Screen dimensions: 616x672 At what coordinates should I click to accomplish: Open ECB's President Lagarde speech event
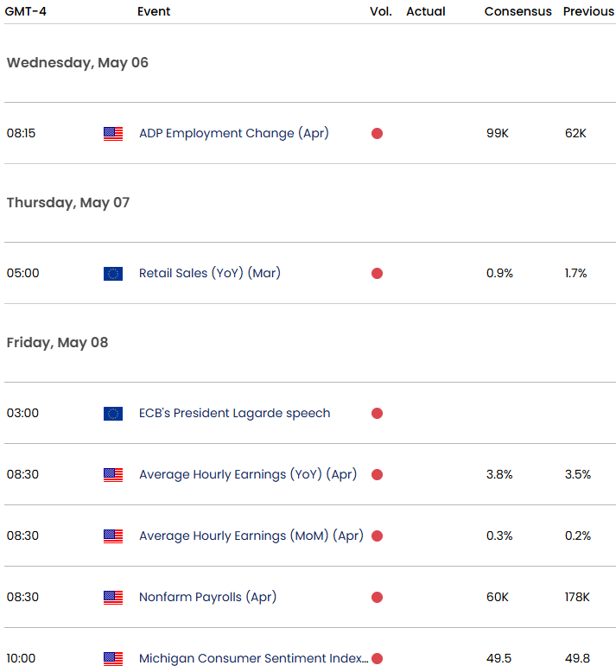pyautogui.click(x=234, y=413)
